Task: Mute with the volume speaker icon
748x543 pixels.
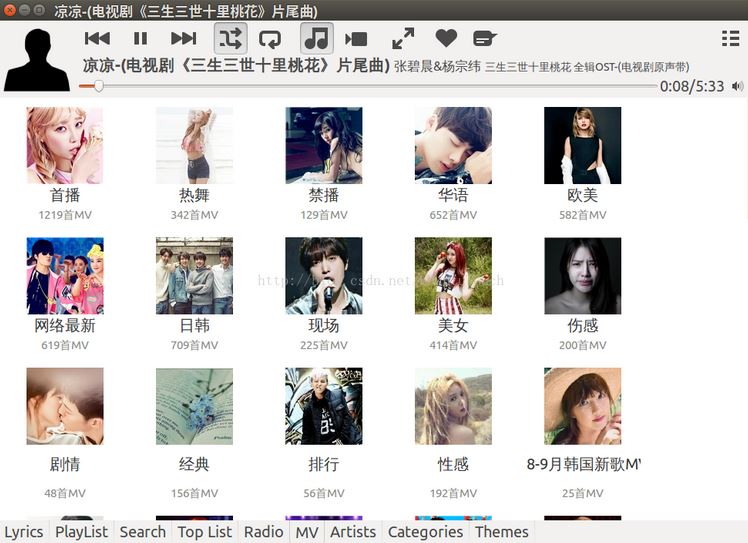Action: 738,86
